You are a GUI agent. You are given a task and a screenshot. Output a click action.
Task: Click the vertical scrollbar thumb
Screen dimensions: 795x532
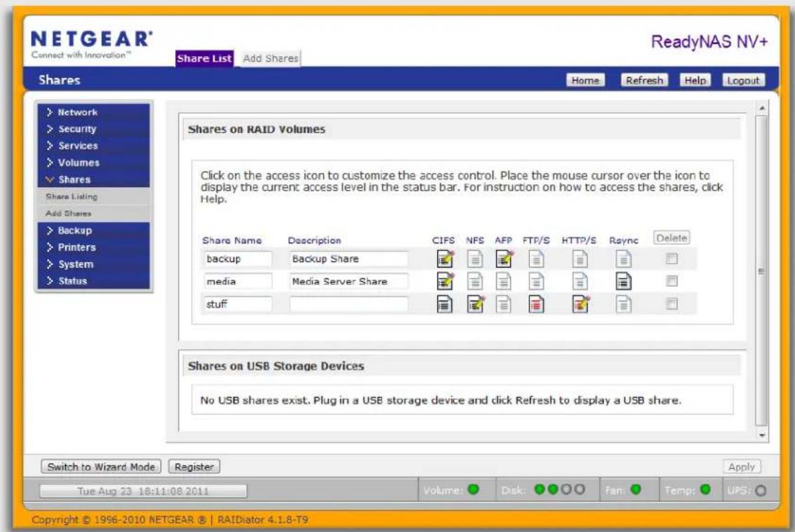tap(761, 271)
